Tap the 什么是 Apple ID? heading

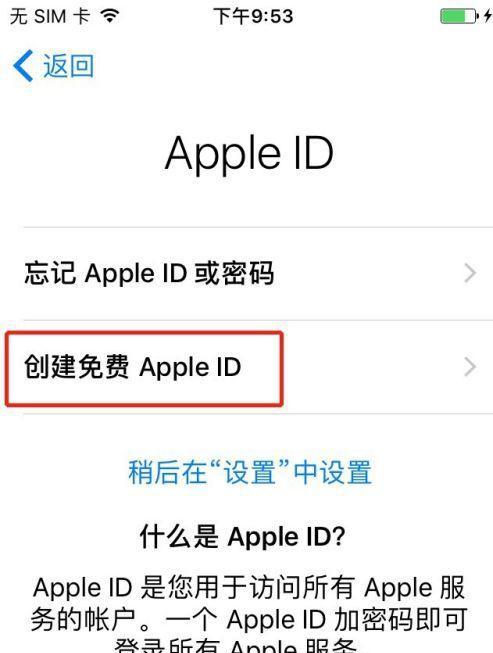click(x=243, y=536)
